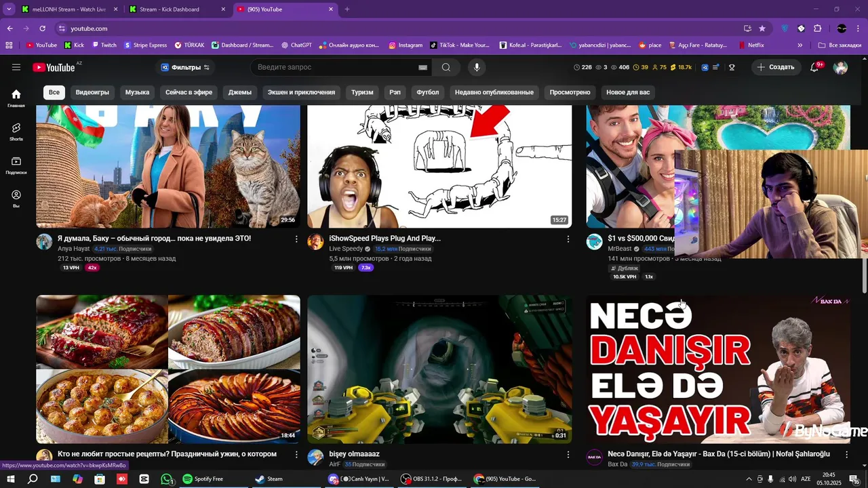Open OBS 31.1.2 in taskbar
This screenshot has width=868, height=488.
(x=431, y=479)
